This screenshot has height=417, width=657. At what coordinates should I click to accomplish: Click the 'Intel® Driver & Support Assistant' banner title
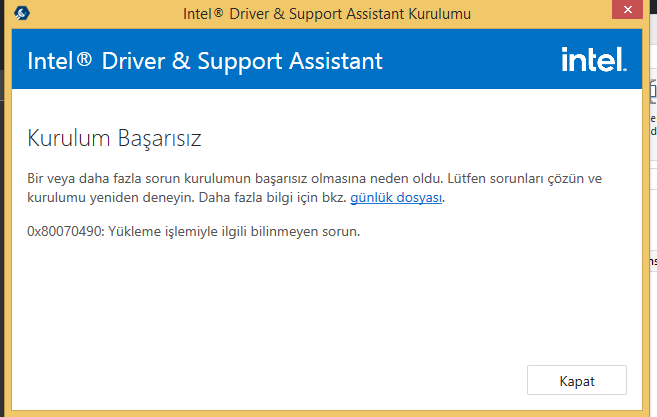pos(205,61)
